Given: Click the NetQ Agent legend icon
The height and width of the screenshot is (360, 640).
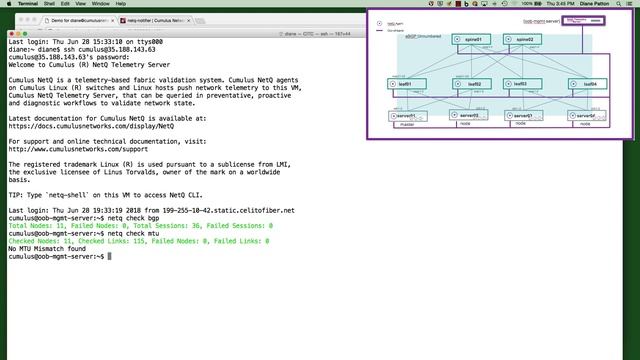Looking at the screenshot, I should [x=380, y=24].
